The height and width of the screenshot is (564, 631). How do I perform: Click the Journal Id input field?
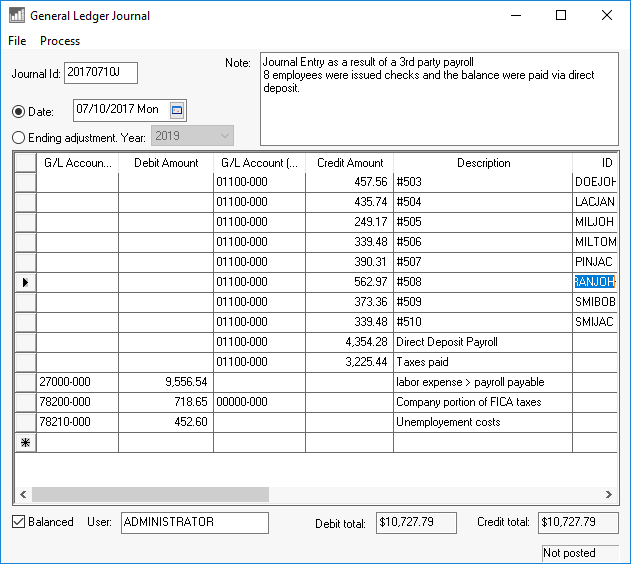coord(100,73)
